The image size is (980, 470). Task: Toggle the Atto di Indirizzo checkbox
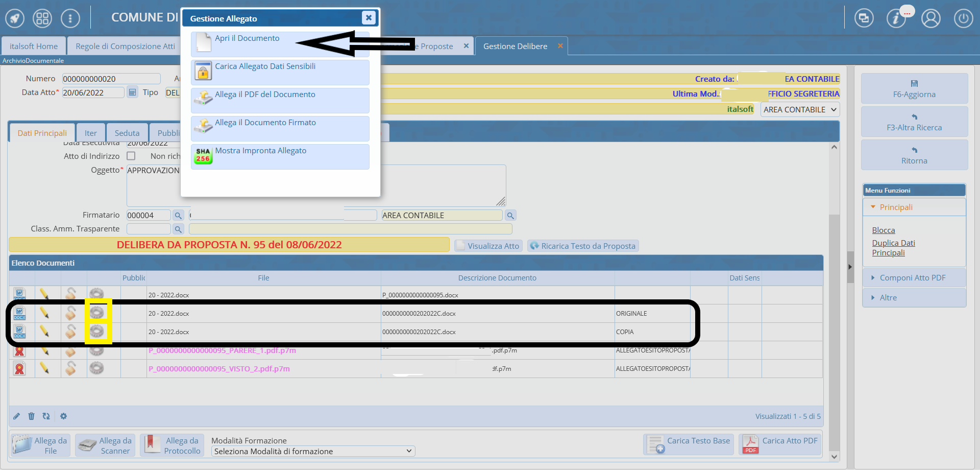click(131, 156)
